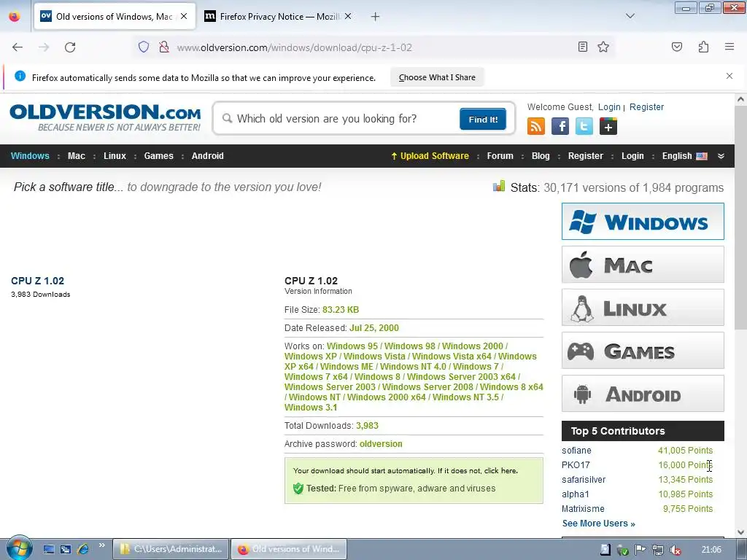Click the Windows category banner button
The width and height of the screenshot is (747, 560).
coord(643,222)
